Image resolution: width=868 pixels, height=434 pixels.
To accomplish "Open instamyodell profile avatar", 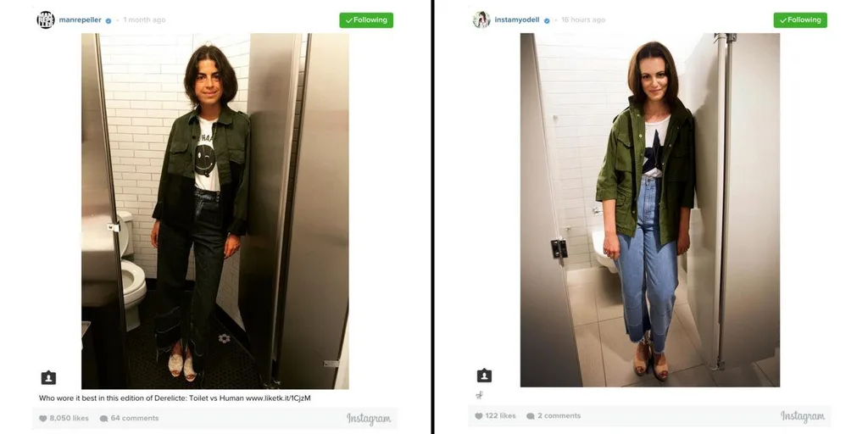I will (x=481, y=20).
